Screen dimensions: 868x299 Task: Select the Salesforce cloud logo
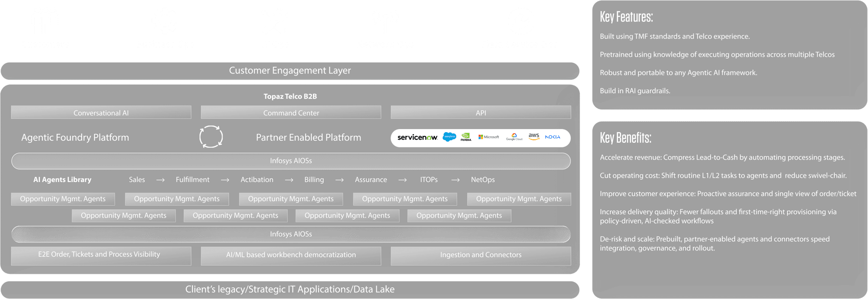click(x=449, y=137)
